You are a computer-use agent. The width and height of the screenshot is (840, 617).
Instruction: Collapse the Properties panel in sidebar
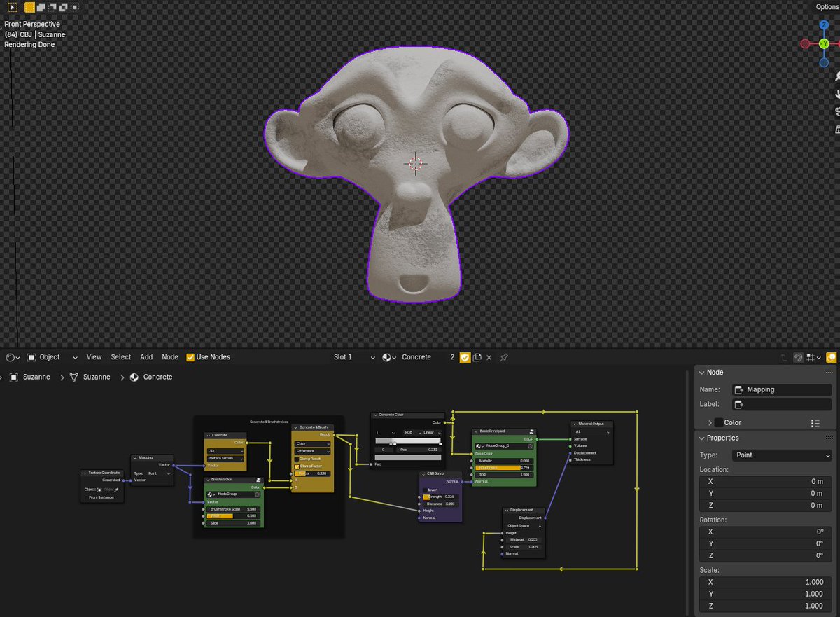[x=703, y=438]
